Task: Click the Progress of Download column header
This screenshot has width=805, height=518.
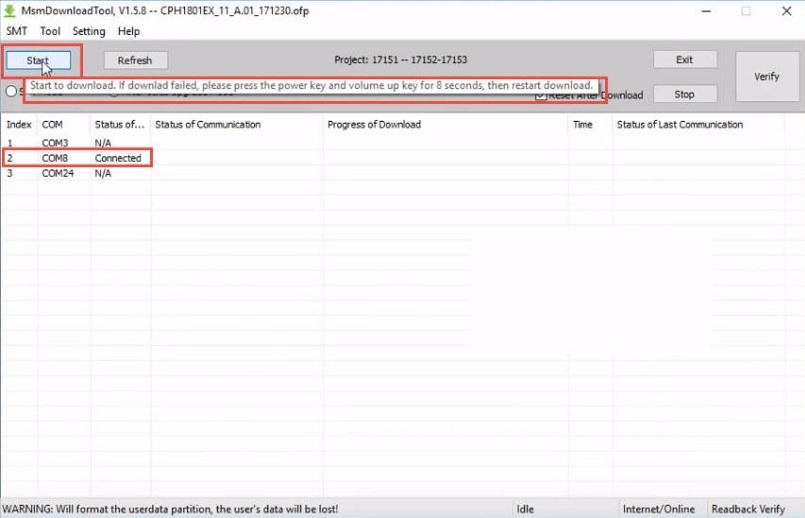Action: coord(374,125)
